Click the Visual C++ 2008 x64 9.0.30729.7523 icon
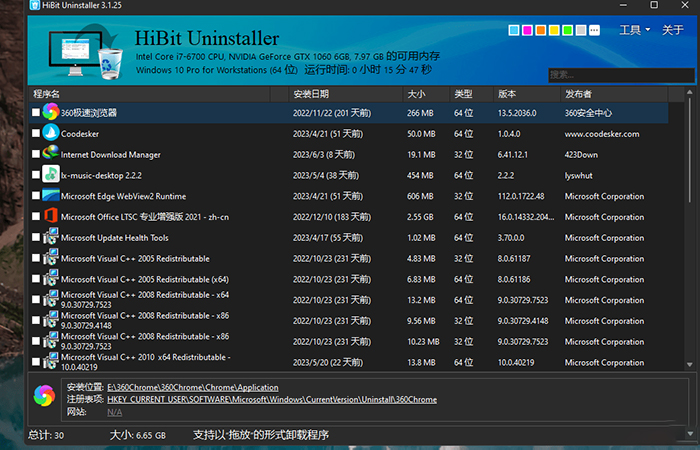Screen dimensions: 700x450 (50, 299)
